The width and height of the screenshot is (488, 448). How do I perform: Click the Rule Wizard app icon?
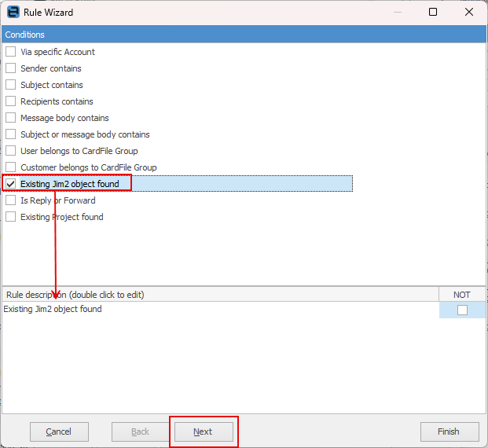13,12
